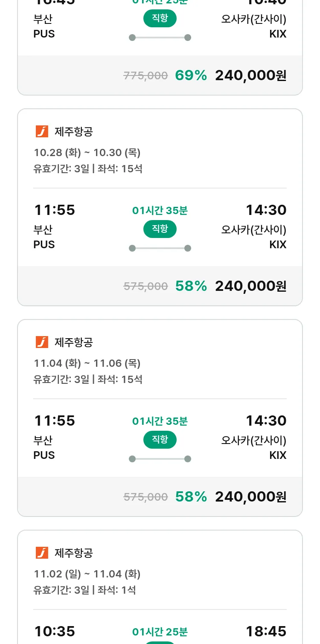320x644 pixels.
Task: Click route line graphic on 11.04 flight
Action: click(x=160, y=459)
